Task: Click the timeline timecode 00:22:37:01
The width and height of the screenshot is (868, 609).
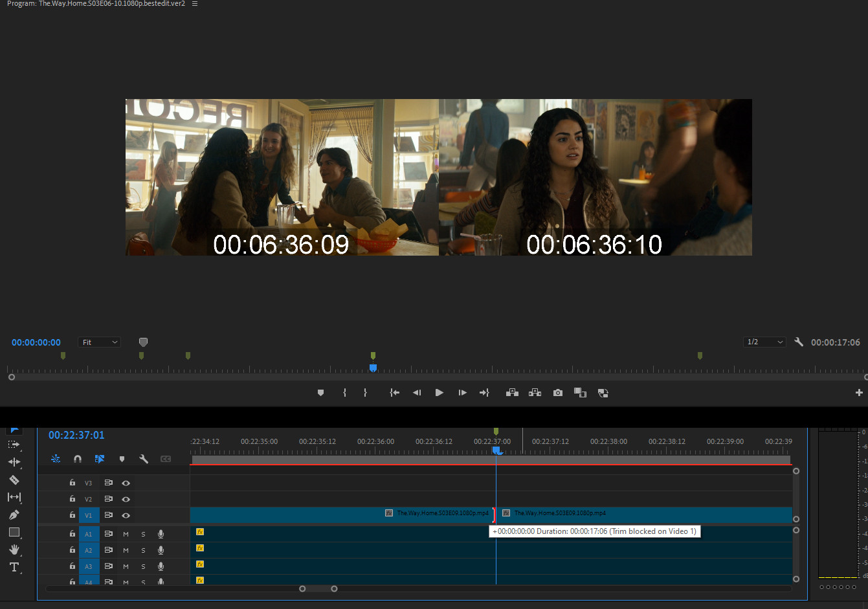Action: click(x=76, y=435)
